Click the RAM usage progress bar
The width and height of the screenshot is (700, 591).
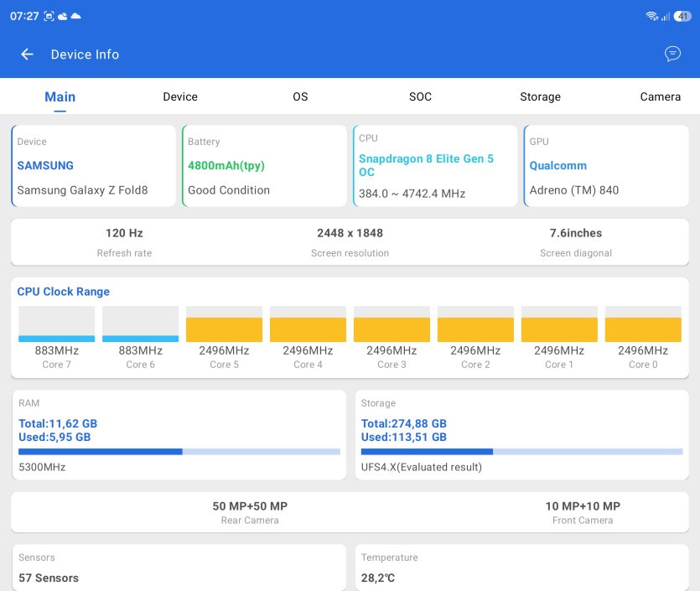tap(179, 452)
